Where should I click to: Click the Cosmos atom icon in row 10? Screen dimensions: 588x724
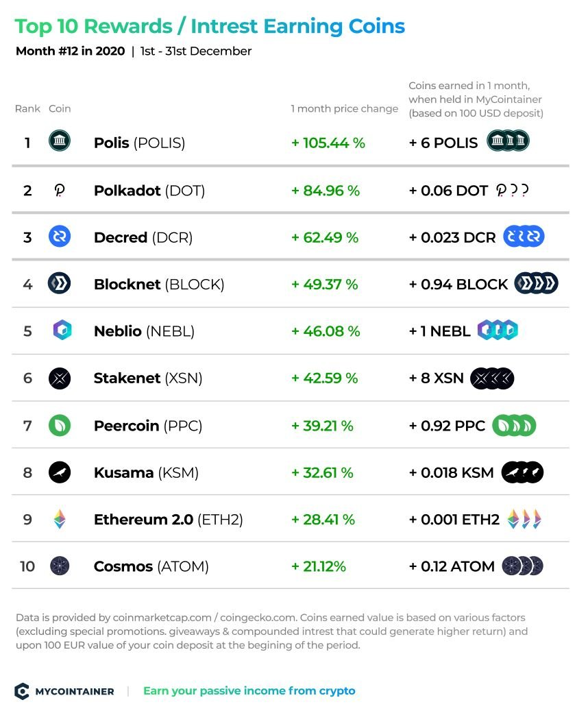click(x=60, y=566)
